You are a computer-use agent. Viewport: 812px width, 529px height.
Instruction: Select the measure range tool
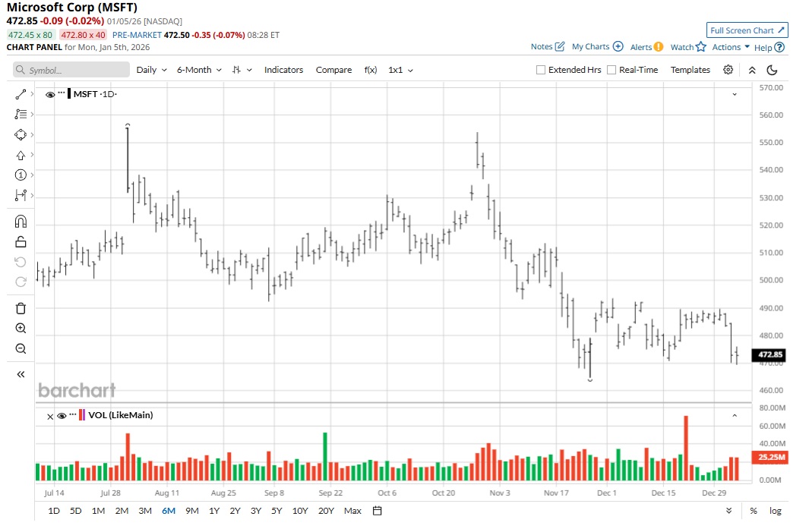tap(21, 195)
